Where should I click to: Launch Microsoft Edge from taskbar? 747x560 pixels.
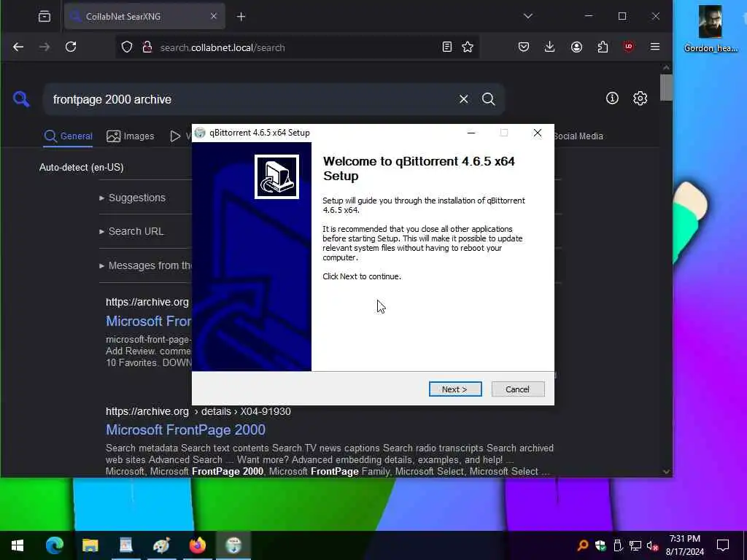click(x=54, y=545)
